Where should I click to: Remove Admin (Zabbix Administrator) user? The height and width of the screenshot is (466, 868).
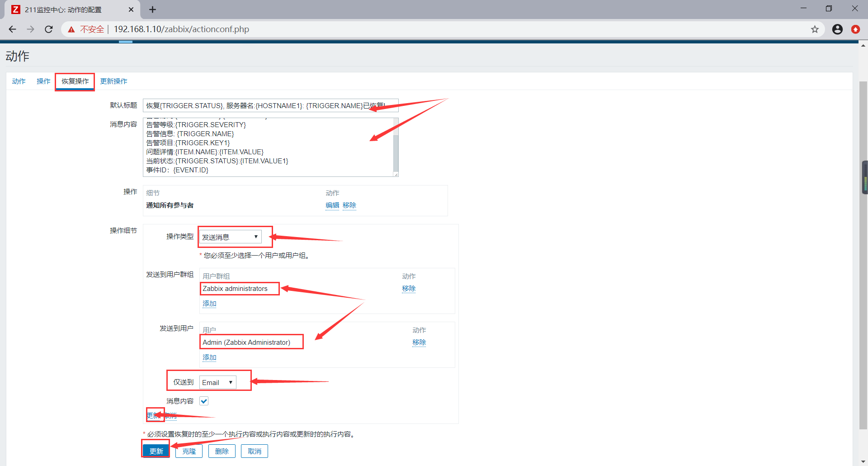419,342
